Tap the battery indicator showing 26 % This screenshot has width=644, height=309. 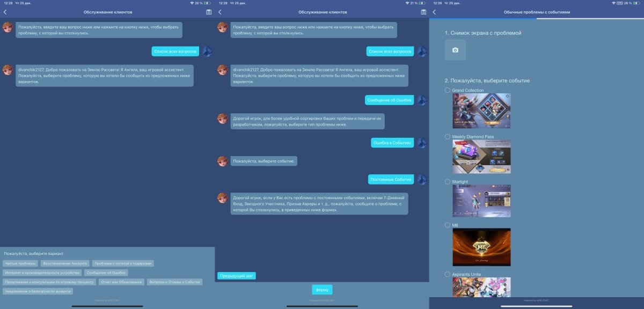coord(635,3)
